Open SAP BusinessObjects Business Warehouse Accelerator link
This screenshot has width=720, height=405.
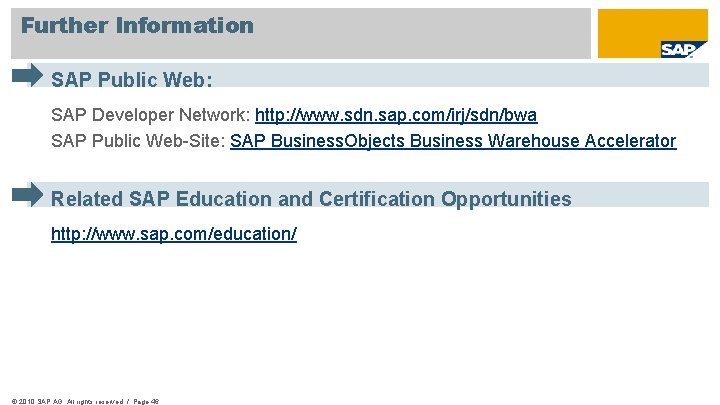(x=453, y=141)
